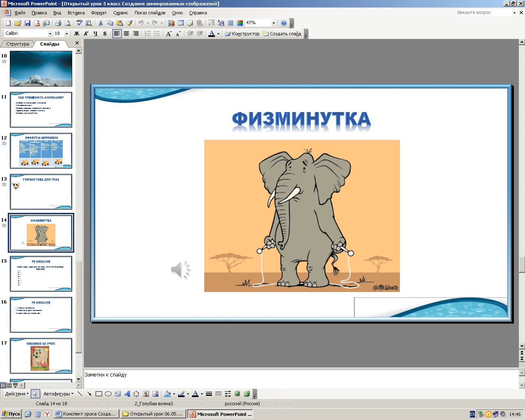Center the text alignment
Image resolution: width=525 pixels, height=420 pixels.
point(126,34)
